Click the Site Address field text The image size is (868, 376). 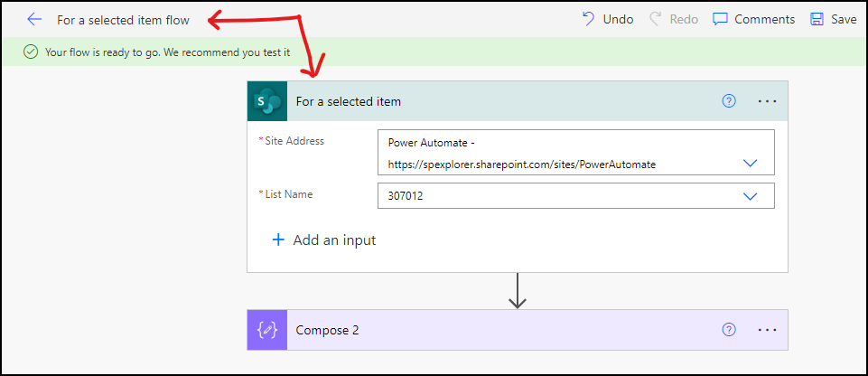click(x=575, y=153)
